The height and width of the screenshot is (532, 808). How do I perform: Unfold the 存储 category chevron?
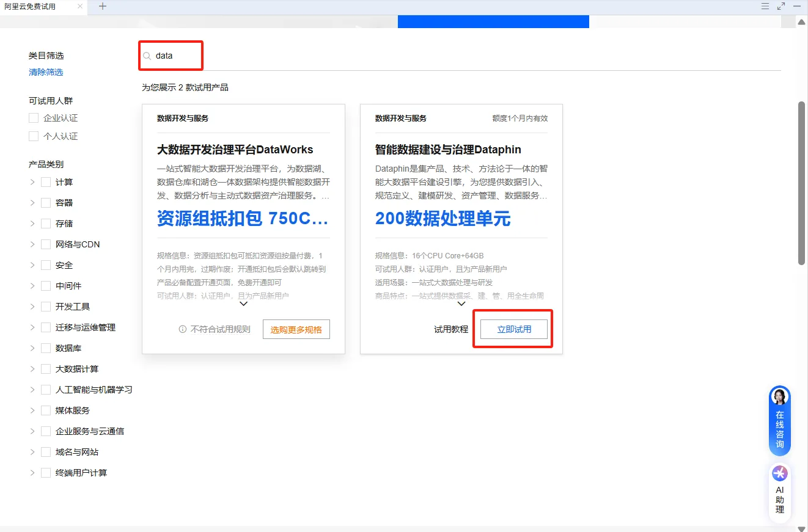click(32, 224)
